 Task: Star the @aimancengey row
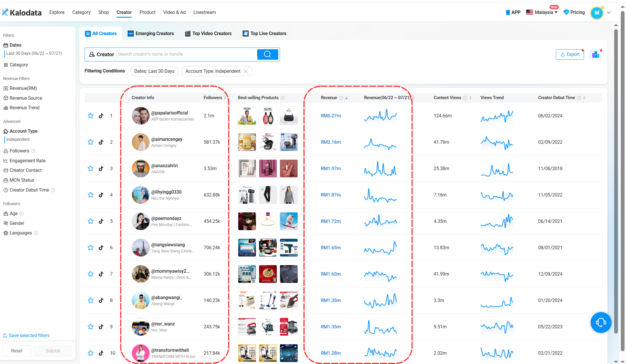click(x=90, y=142)
